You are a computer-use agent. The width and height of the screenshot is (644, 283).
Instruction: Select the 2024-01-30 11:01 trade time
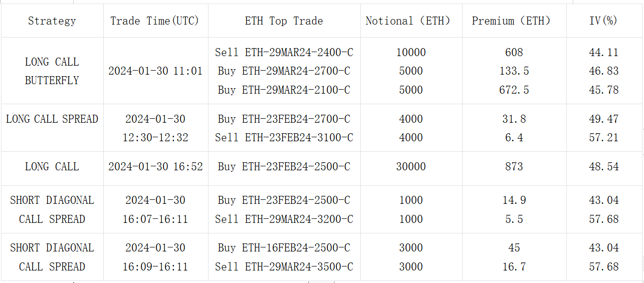click(x=155, y=71)
